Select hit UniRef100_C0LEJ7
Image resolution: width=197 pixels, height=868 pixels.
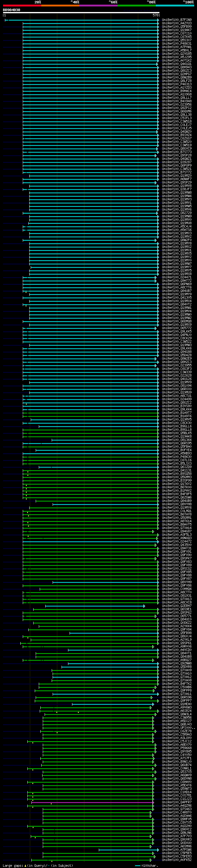[x=176, y=125]
